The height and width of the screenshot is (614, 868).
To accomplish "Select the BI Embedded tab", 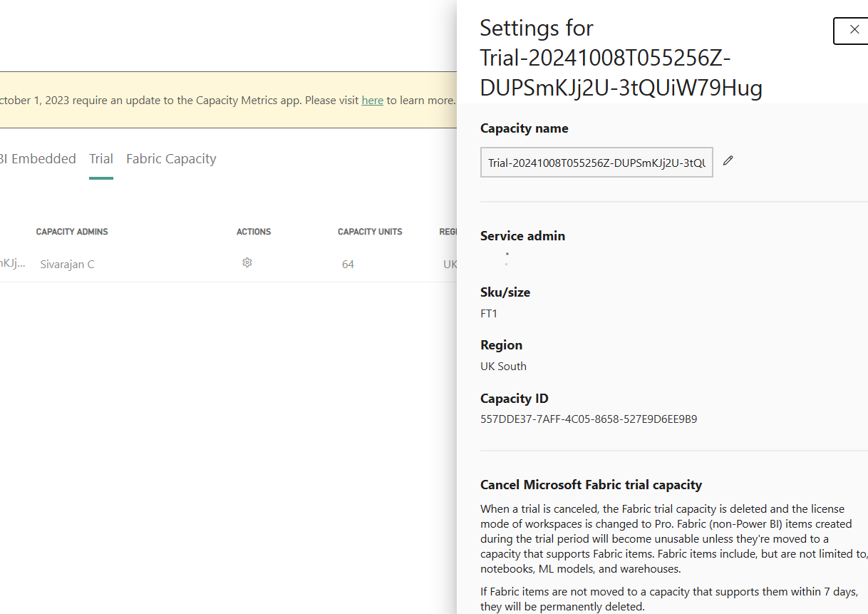I will coord(38,159).
